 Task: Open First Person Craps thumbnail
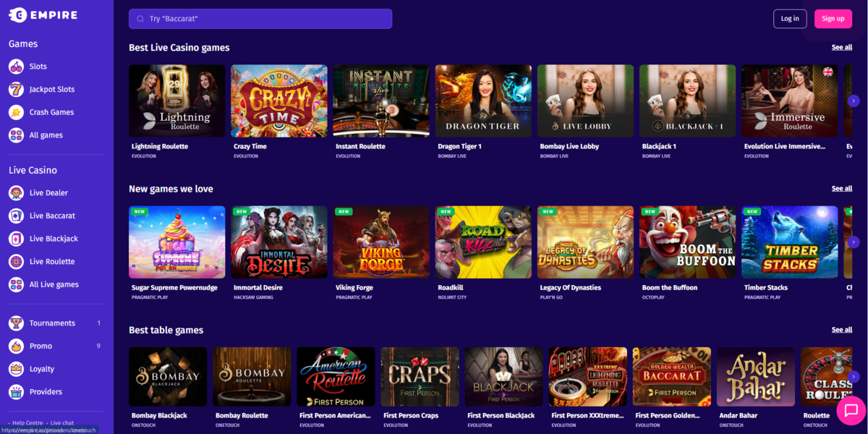point(420,377)
